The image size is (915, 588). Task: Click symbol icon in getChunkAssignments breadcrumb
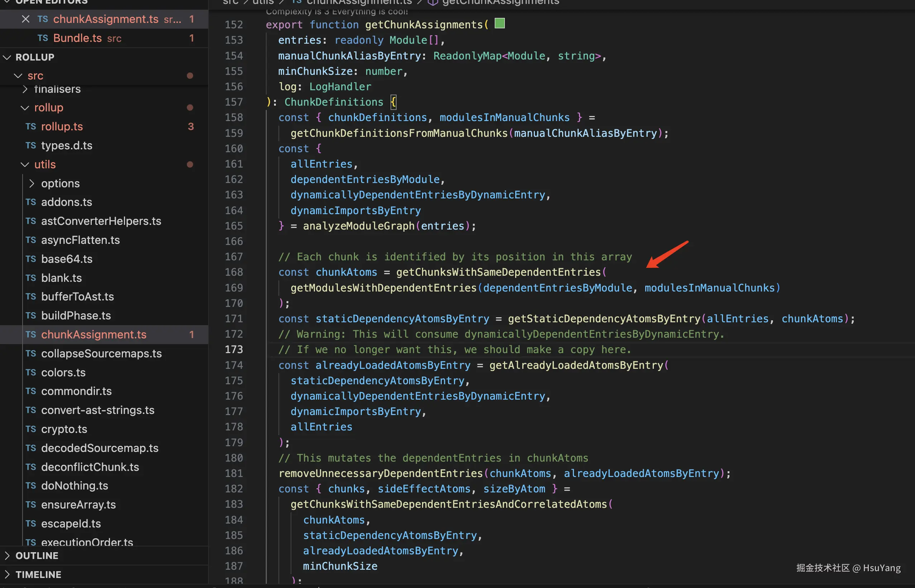point(432,2)
